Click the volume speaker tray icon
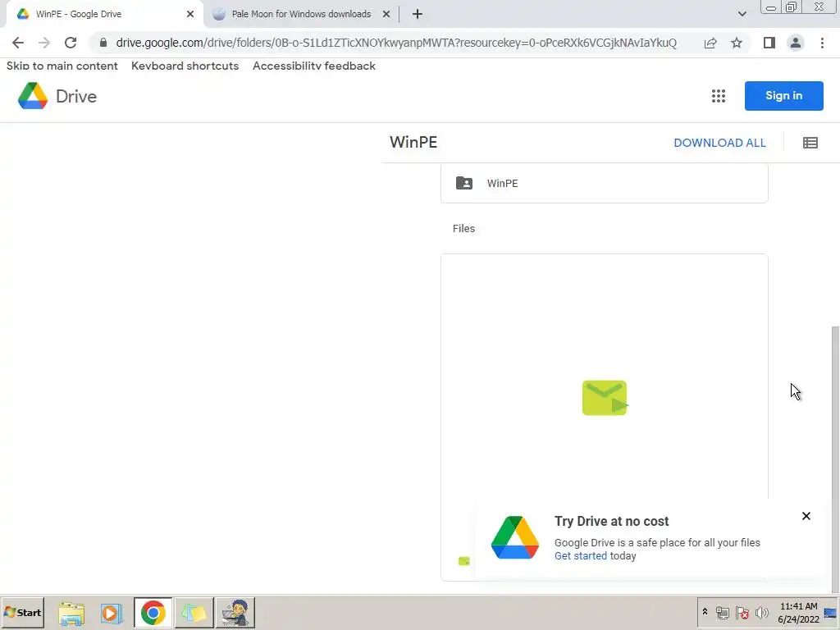The width and height of the screenshot is (840, 630). (x=762, y=612)
